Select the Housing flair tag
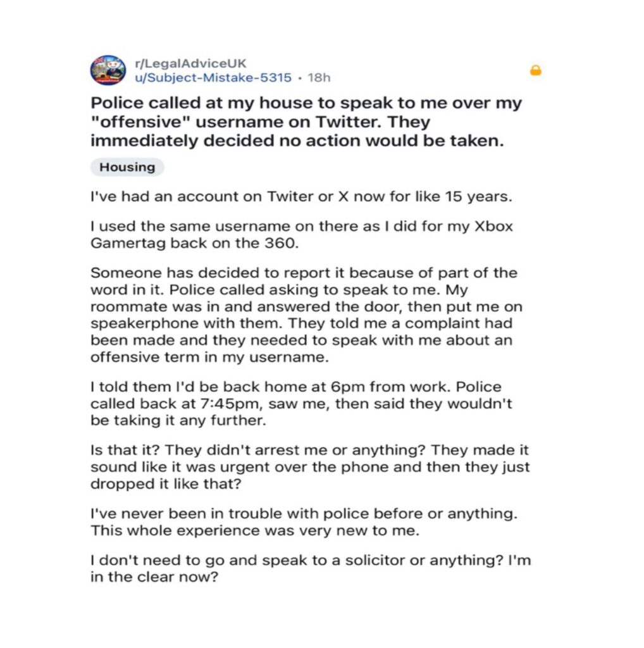Viewport: 644px width, 648px height. click(x=127, y=167)
